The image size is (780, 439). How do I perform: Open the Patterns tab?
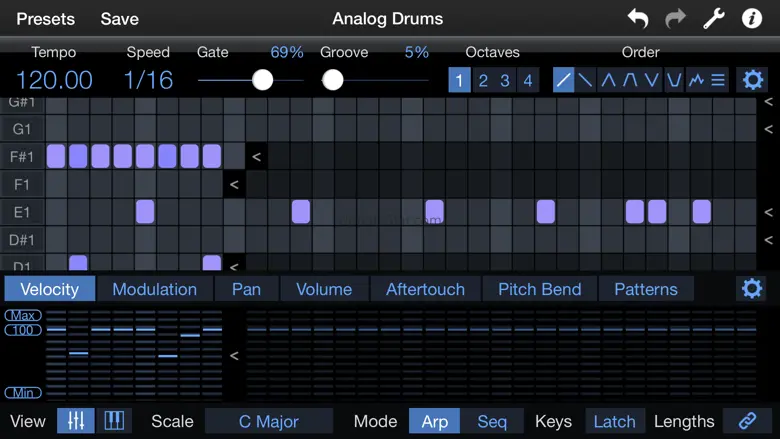tap(646, 289)
